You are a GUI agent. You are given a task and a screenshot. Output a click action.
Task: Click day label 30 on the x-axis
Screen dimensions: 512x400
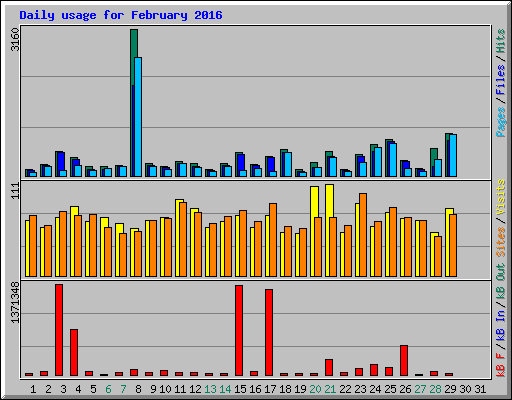click(465, 389)
